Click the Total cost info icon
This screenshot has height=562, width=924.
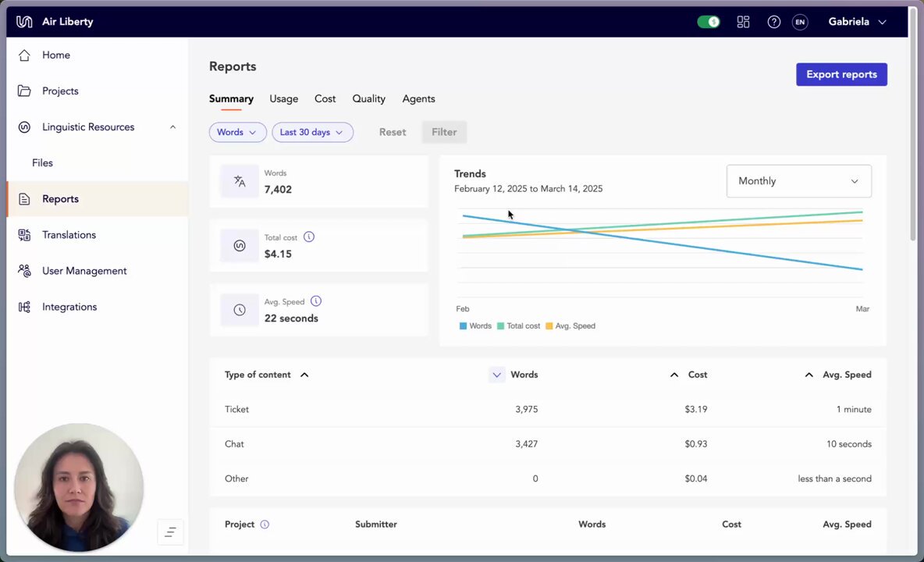pyautogui.click(x=309, y=237)
